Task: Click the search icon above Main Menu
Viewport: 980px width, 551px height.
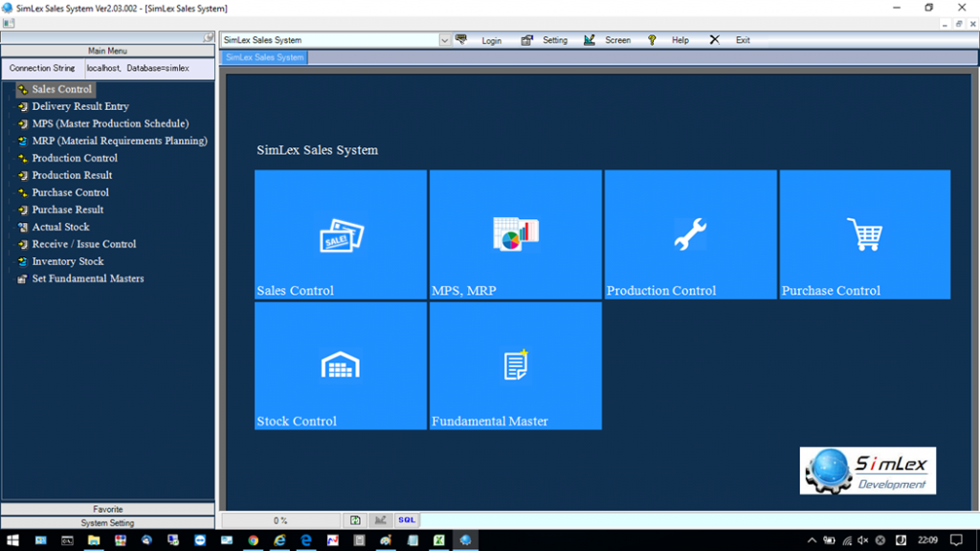Action: pyautogui.click(x=208, y=38)
